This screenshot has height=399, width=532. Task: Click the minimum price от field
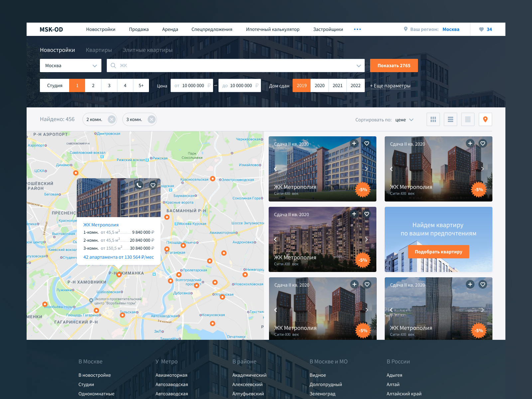pos(192,85)
